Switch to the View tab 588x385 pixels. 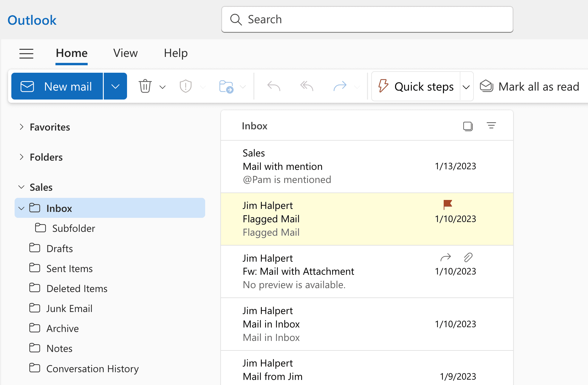[x=125, y=53]
